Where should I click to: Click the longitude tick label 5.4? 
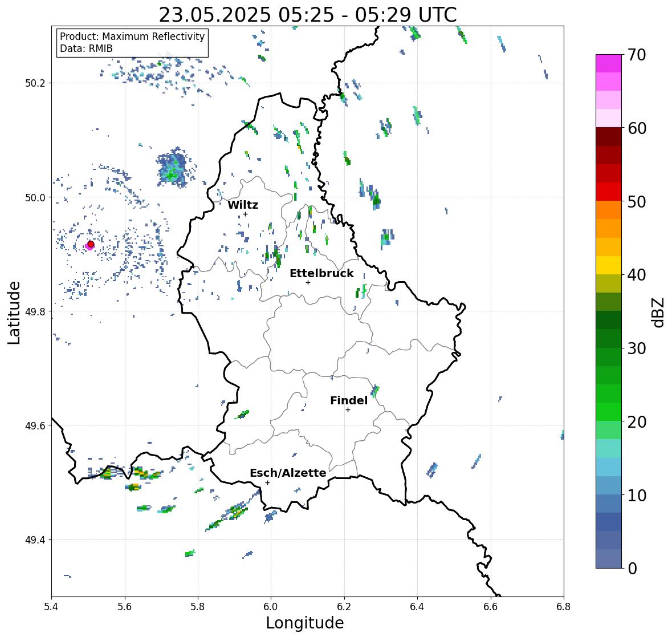[52, 606]
